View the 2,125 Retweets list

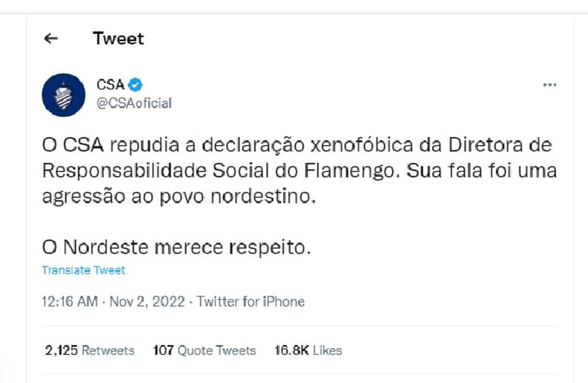click(89, 350)
